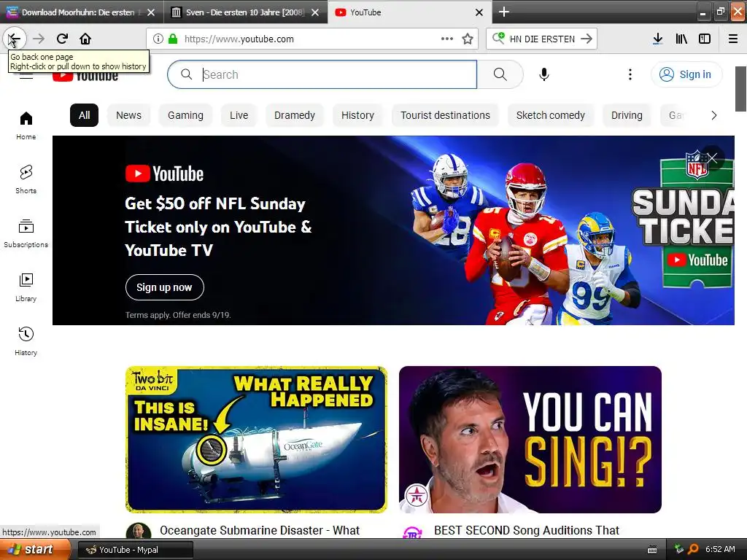Click the network tray icon
747x560 pixels.
(679, 549)
